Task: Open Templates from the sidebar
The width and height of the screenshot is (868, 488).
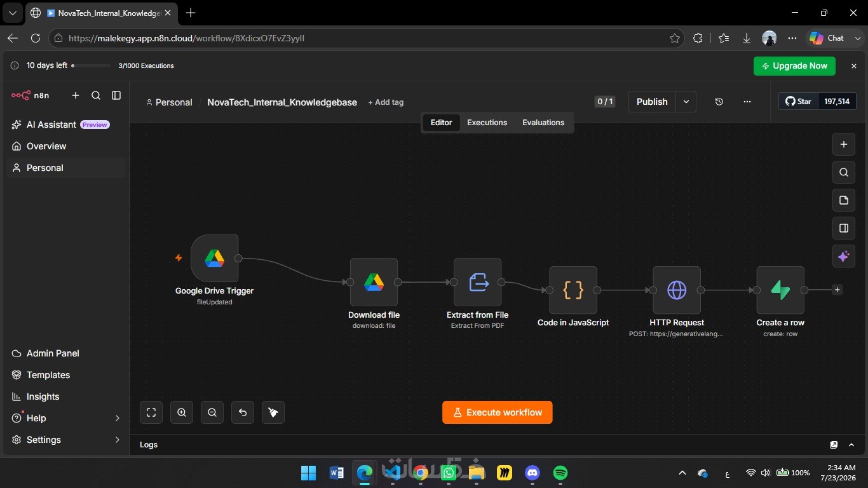Action: coord(66,375)
